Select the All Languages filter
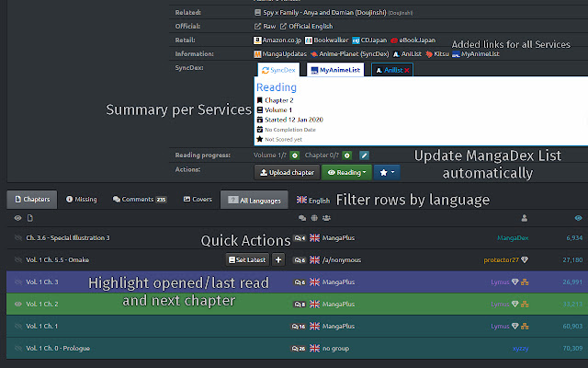Image resolution: width=588 pixels, height=368 pixels. (256, 200)
